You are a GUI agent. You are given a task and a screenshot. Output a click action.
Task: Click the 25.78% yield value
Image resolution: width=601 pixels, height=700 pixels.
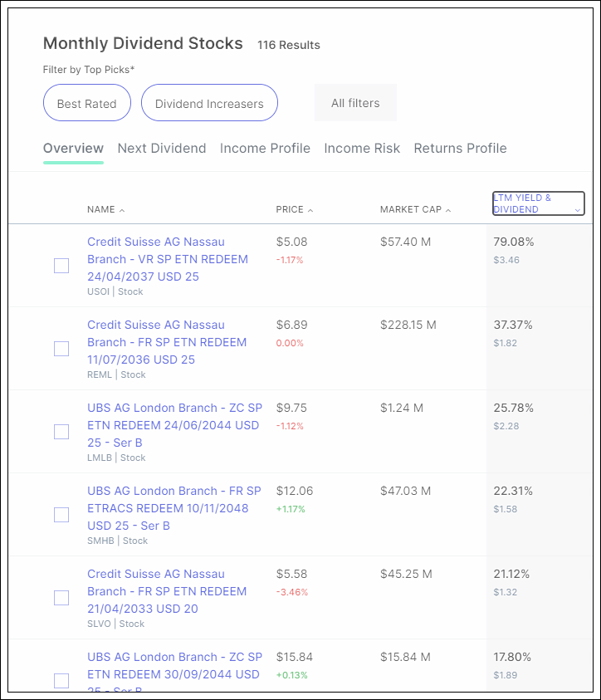pyautogui.click(x=514, y=408)
